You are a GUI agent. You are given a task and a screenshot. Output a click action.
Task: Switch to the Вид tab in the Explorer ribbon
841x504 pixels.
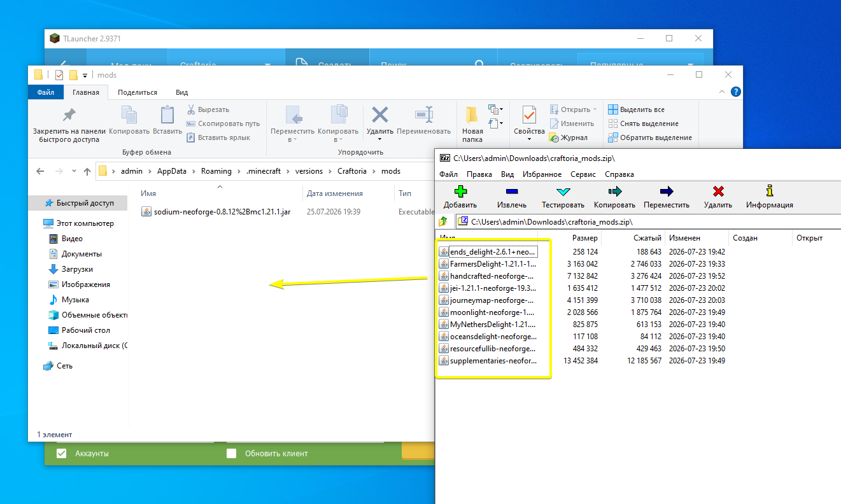click(182, 92)
